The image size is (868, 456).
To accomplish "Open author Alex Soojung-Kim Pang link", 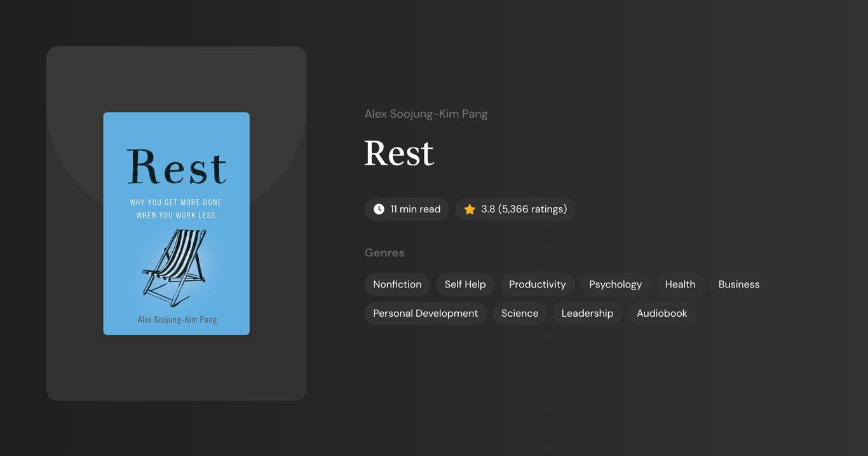I will [x=426, y=114].
